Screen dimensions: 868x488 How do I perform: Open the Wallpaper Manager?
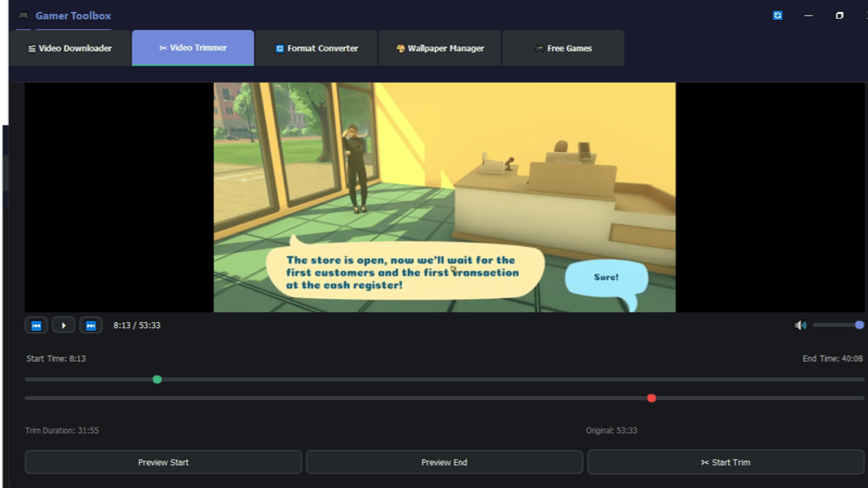coord(440,48)
